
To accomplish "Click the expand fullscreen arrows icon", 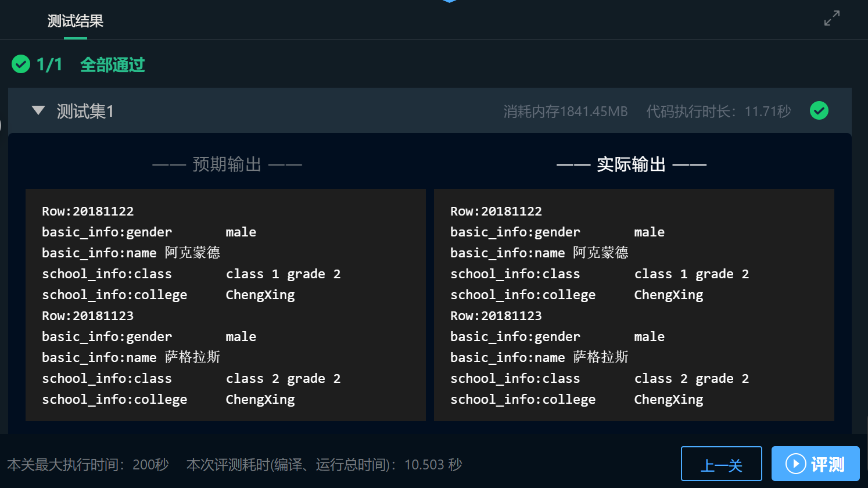I will pyautogui.click(x=832, y=18).
